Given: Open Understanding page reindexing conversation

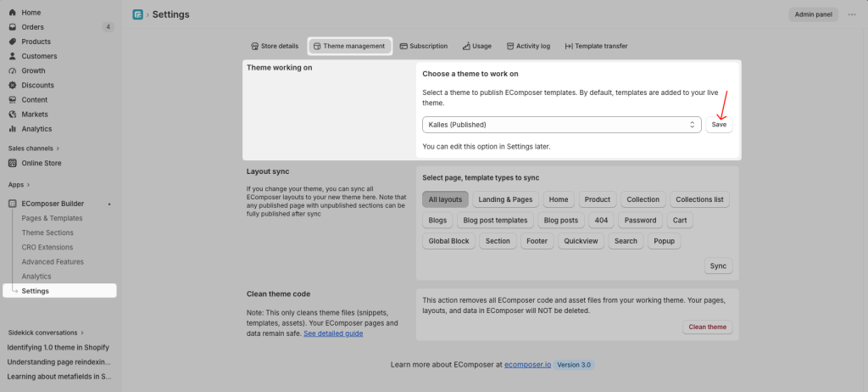Looking at the screenshot, I should [59, 362].
